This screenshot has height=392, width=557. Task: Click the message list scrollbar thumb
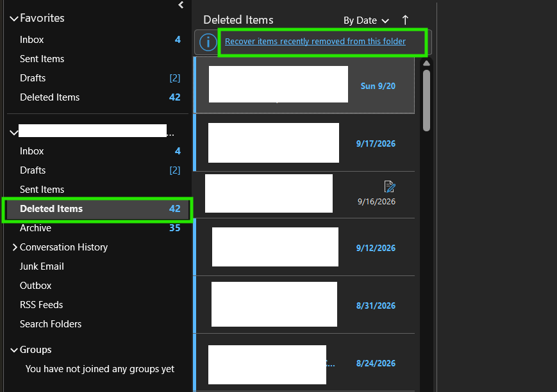coord(426,101)
